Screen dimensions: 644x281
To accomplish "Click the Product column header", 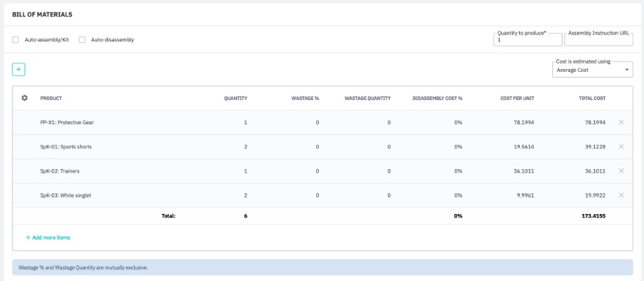I will (51, 98).
